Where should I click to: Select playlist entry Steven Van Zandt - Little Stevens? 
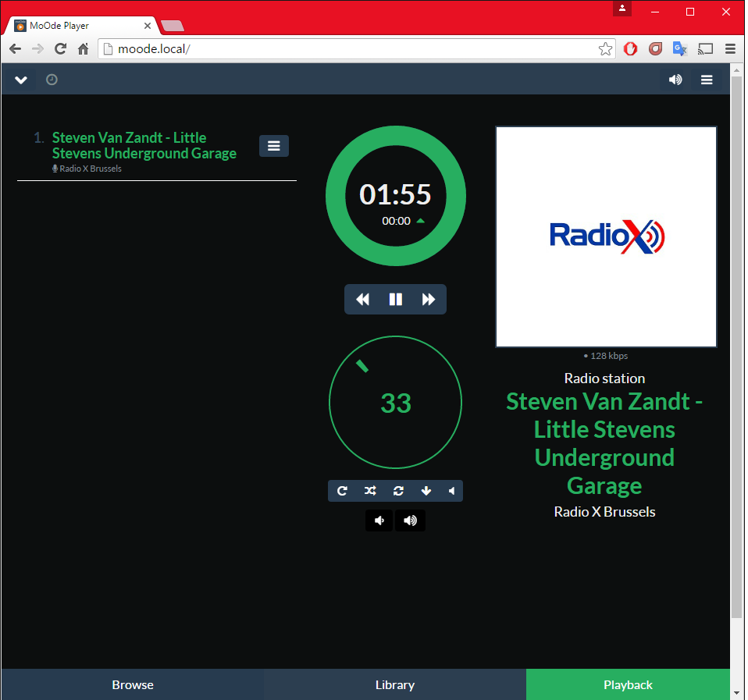point(144,145)
